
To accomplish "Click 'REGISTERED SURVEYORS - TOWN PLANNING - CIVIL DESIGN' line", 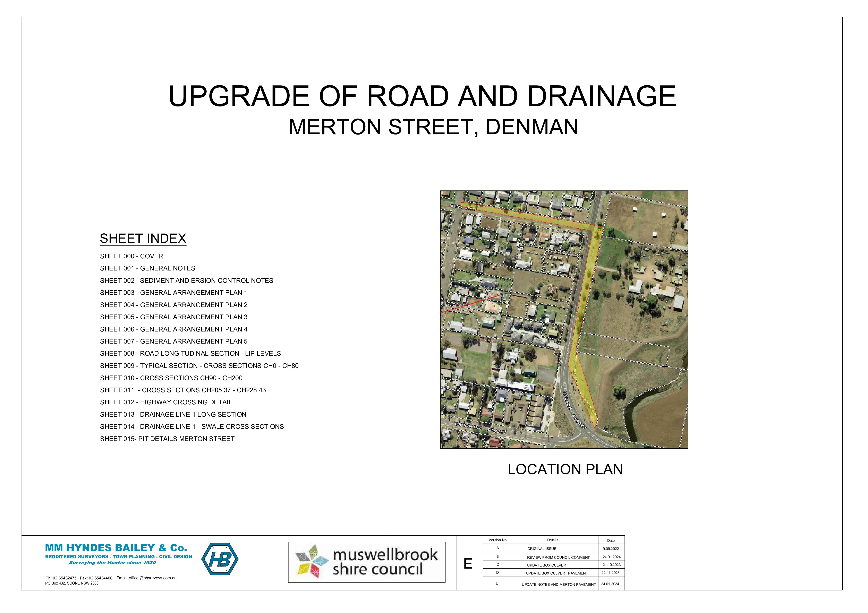I will pyautogui.click(x=119, y=557).
